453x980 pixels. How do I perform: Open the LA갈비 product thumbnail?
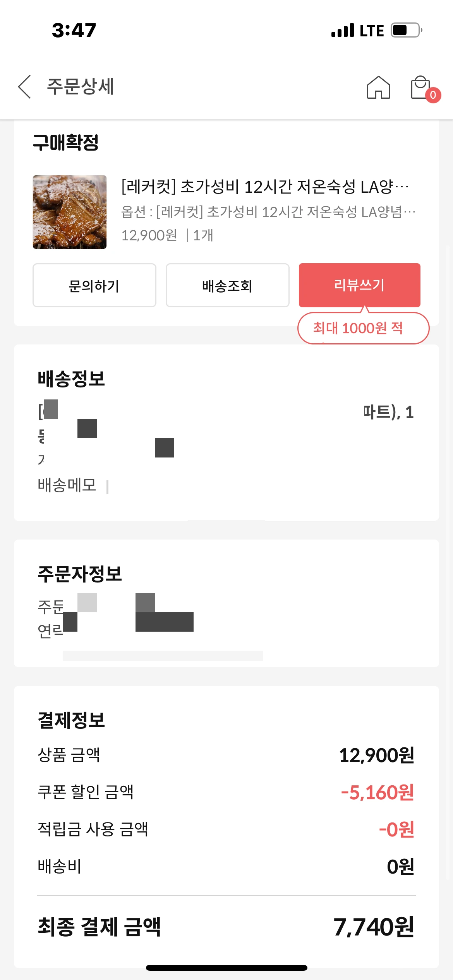pos(70,212)
